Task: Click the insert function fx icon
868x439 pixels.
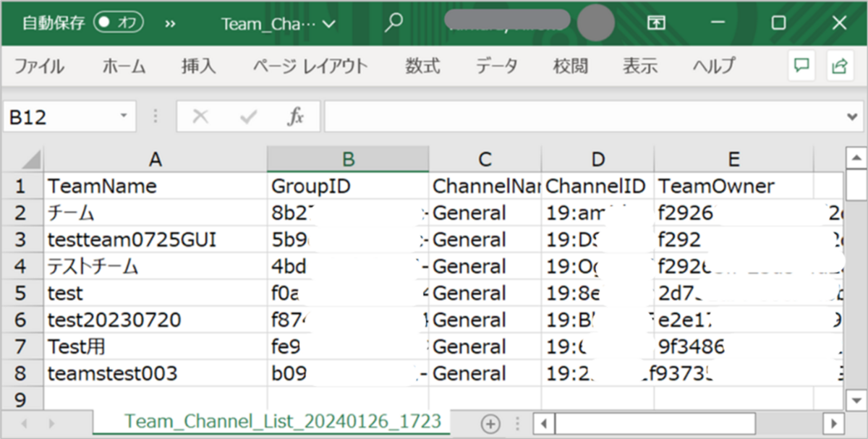Action: pyautogui.click(x=295, y=116)
